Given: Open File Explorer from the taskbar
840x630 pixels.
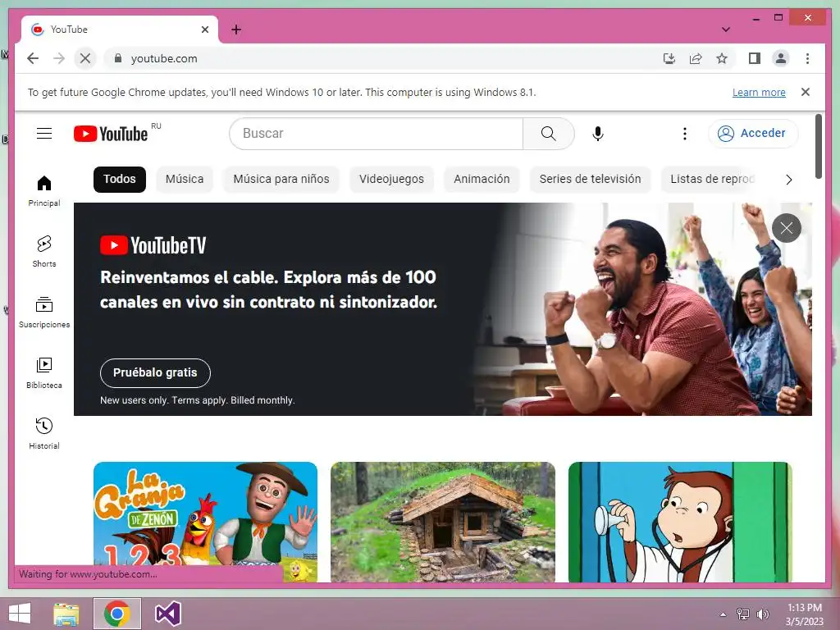Looking at the screenshot, I should coord(66,614).
